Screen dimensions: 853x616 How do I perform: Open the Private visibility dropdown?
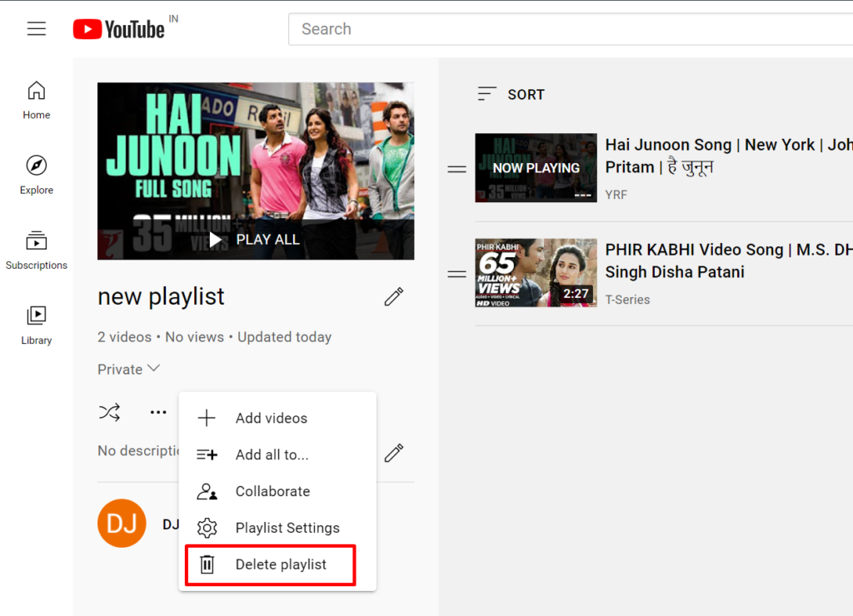[129, 369]
